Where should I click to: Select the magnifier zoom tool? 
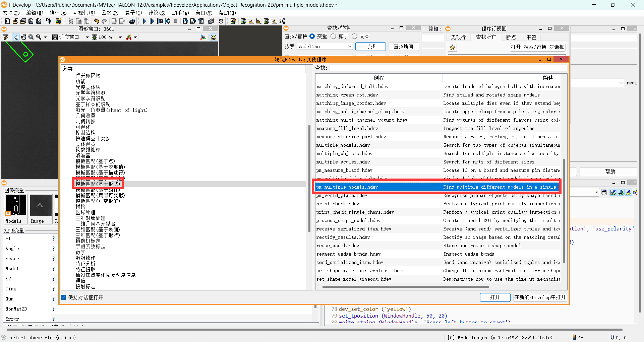(x=31, y=37)
